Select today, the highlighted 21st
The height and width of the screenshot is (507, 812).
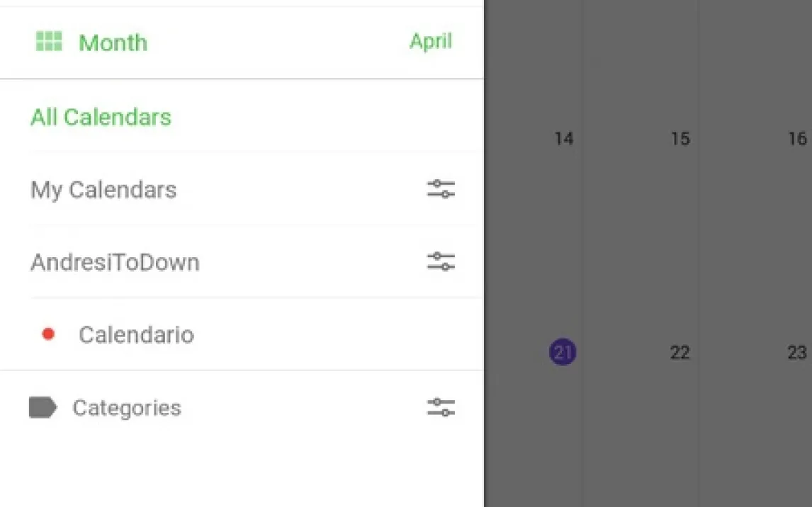click(563, 352)
